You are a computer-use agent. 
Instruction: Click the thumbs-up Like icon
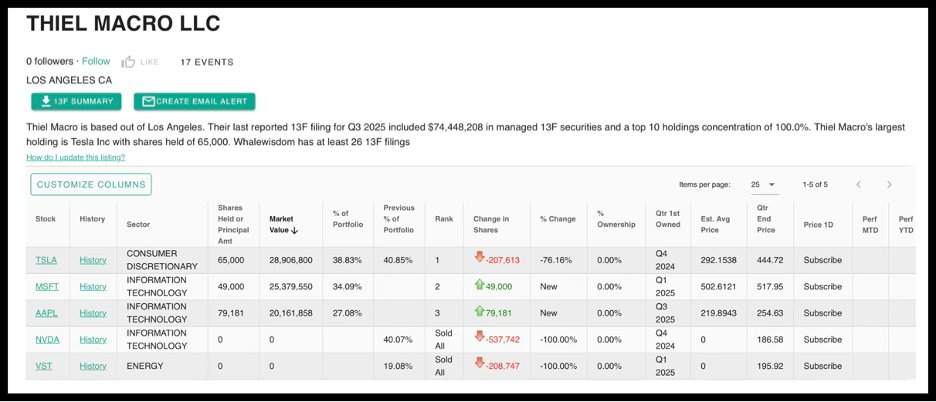click(127, 62)
